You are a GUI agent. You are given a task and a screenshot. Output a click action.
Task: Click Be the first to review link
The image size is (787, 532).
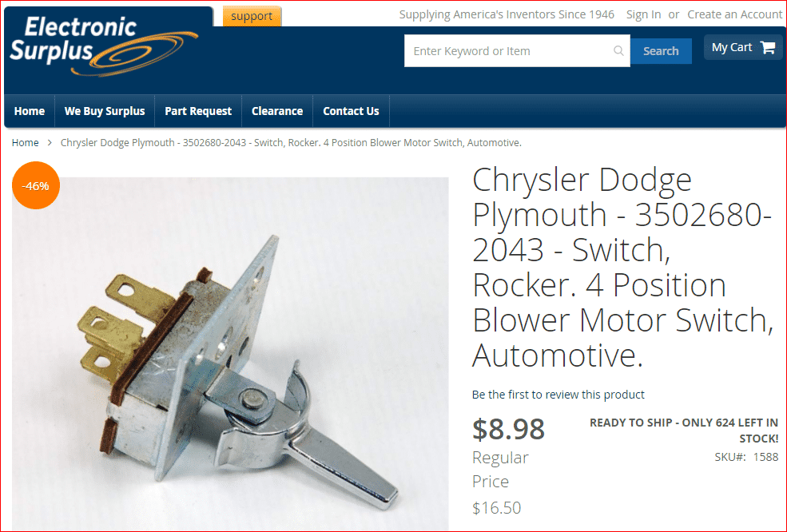[x=558, y=395]
